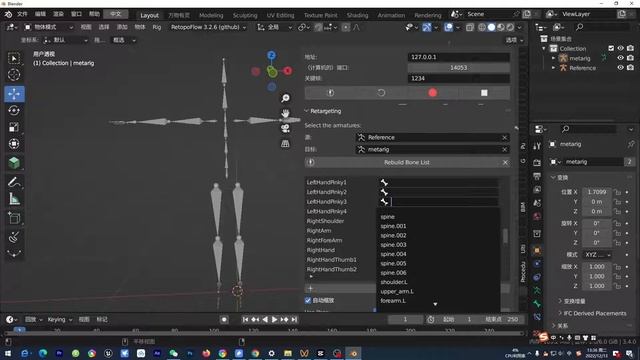
Task: Switch perspective/orthographic grid icon
Action: pyautogui.click(x=285, y=144)
